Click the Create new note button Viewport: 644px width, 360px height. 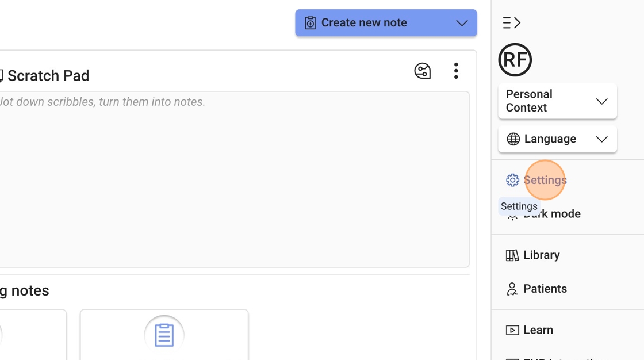[x=363, y=23]
